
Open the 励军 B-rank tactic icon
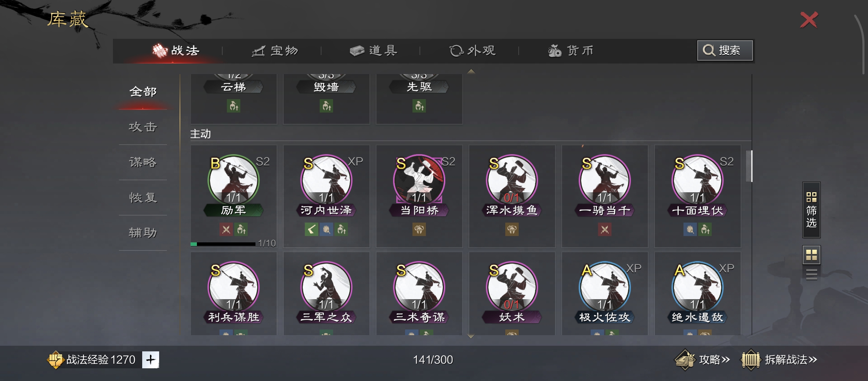[x=233, y=180]
